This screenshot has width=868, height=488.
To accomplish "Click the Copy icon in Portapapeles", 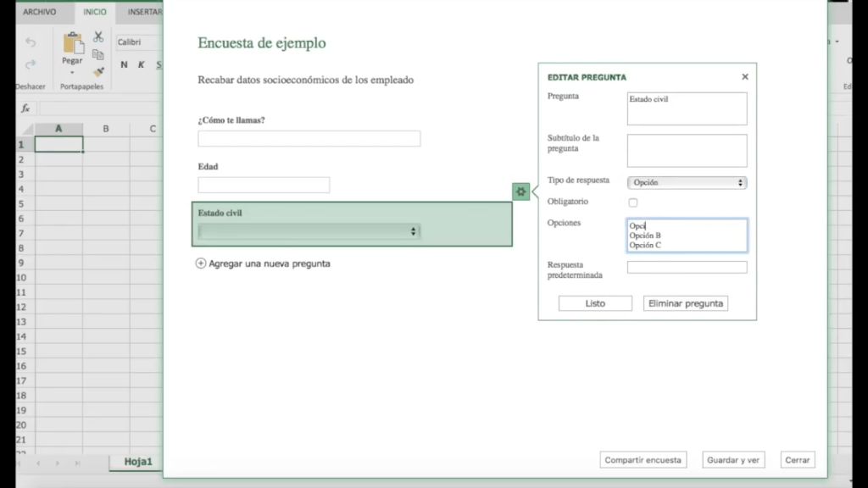I will [98, 54].
